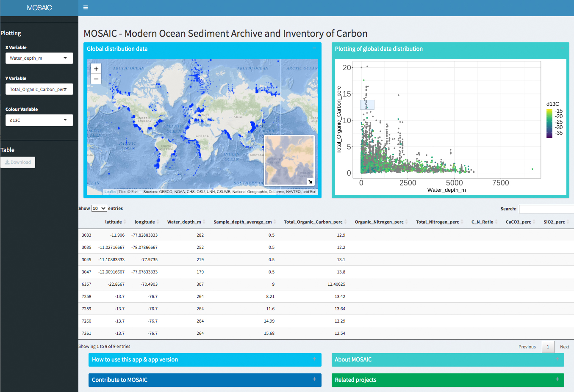Sort table by latitude column
The image size is (574, 392).
114,222
